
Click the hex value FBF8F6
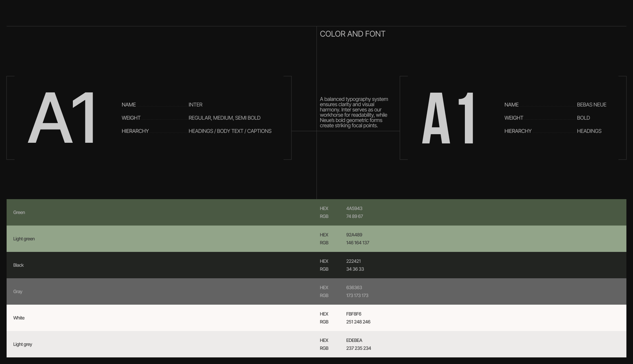coord(353,314)
